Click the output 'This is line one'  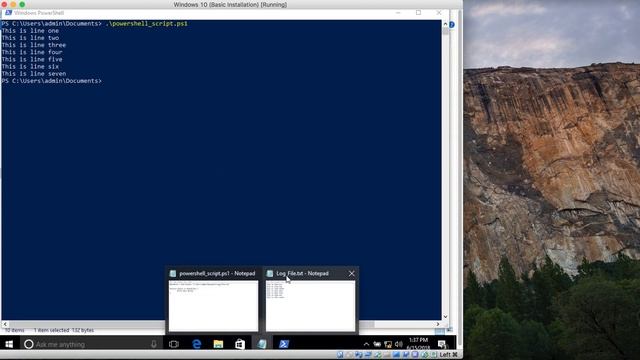[x=30, y=31]
